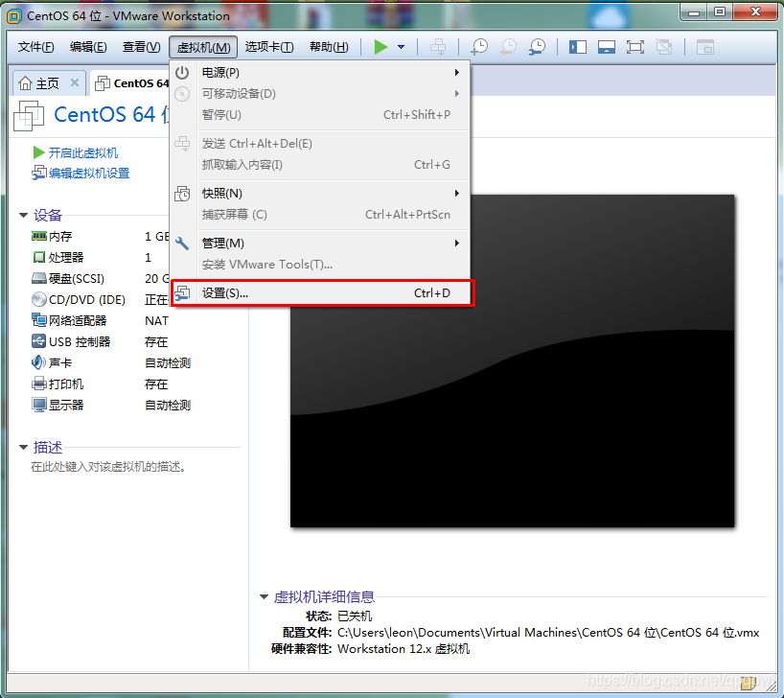Choose 设置(S)... from the menu
The image size is (784, 698).
coord(322,292)
